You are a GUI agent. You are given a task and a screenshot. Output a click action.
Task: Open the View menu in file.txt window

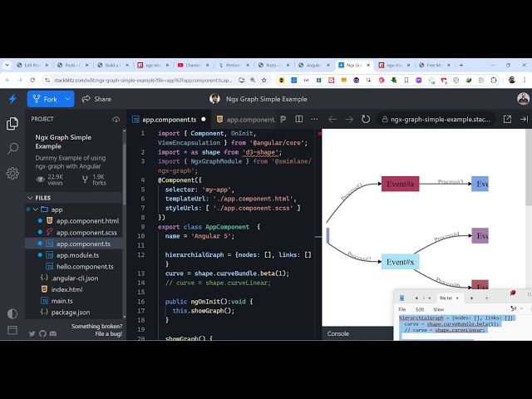point(438,309)
